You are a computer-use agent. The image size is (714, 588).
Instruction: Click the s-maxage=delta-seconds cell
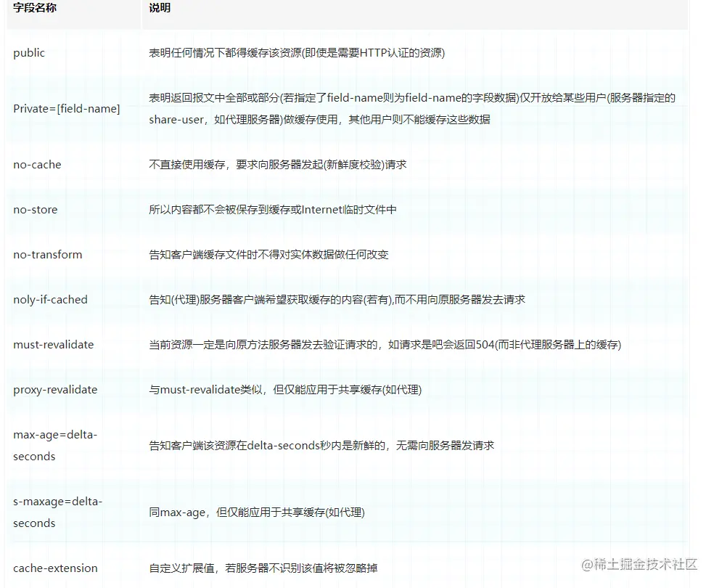tap(58, 513)
